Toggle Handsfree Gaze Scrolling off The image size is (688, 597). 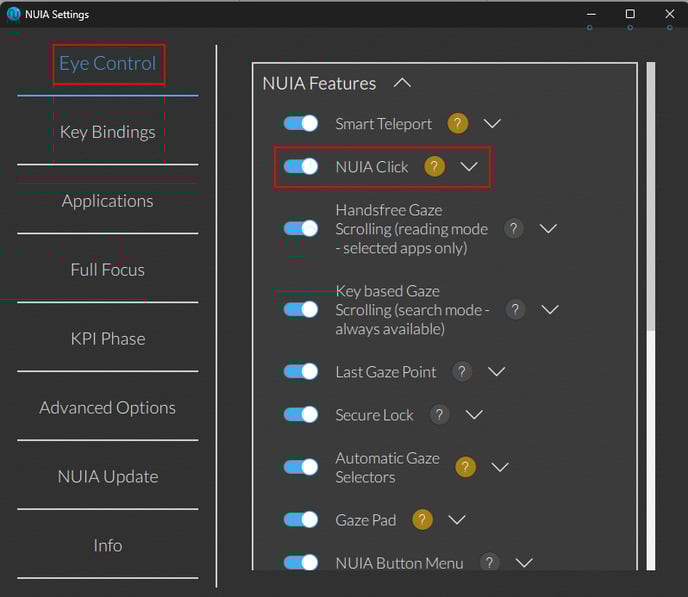click(x=301, y=228)
